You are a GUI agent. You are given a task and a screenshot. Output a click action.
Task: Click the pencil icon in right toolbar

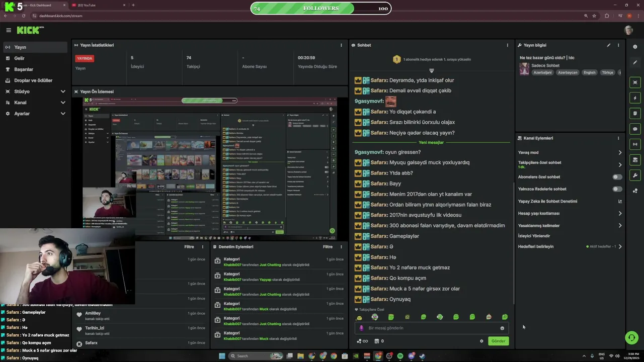coord(635,62)
